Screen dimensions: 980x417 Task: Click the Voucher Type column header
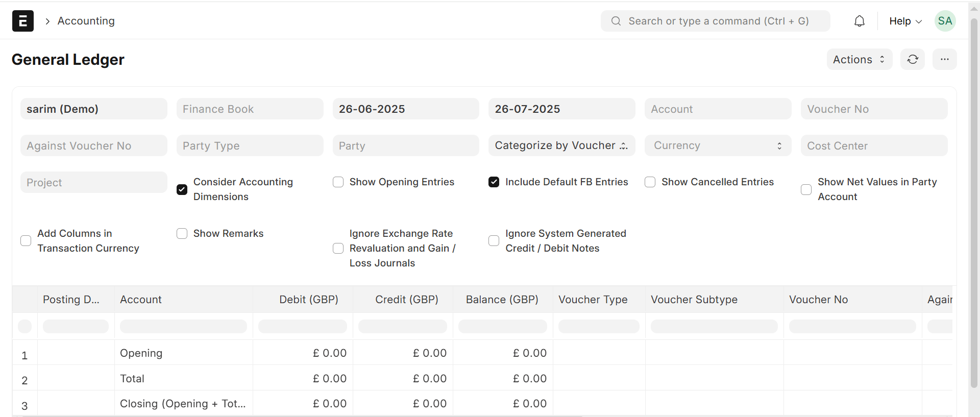599,300
